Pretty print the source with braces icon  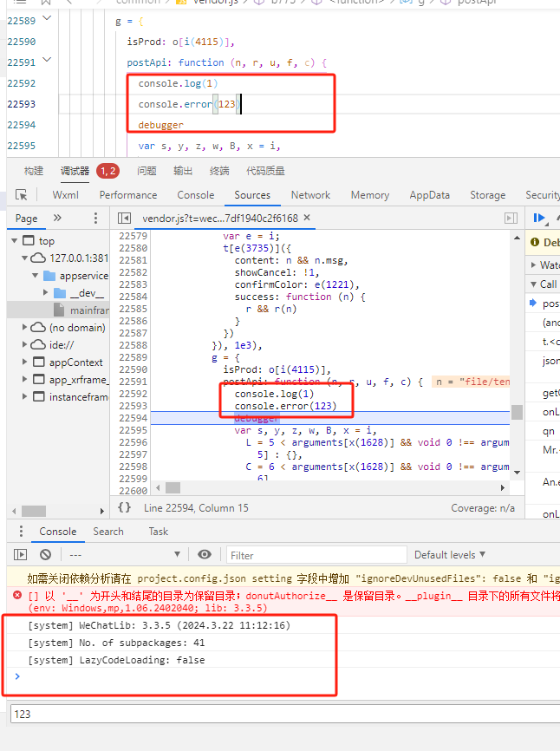[x=125, y=507]
